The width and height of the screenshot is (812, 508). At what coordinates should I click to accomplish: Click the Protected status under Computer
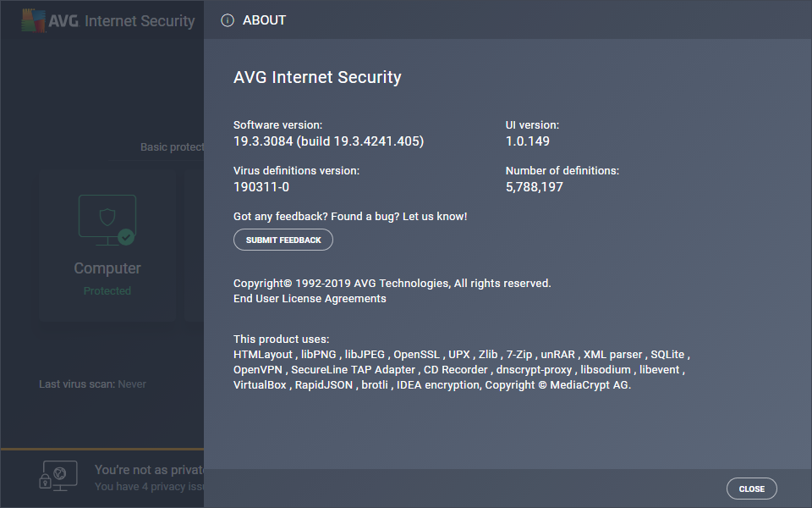(x=107, y=290)
